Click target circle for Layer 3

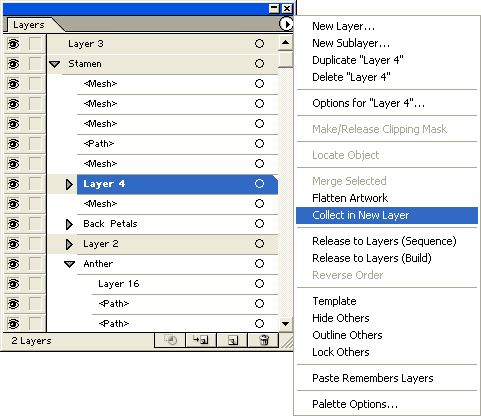259,44
